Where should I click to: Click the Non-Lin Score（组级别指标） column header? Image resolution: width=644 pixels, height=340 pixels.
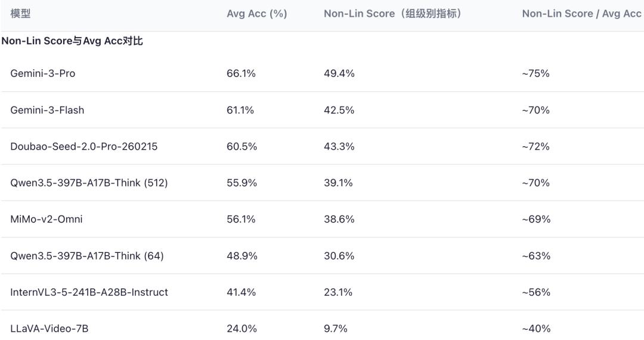point(393,14)
